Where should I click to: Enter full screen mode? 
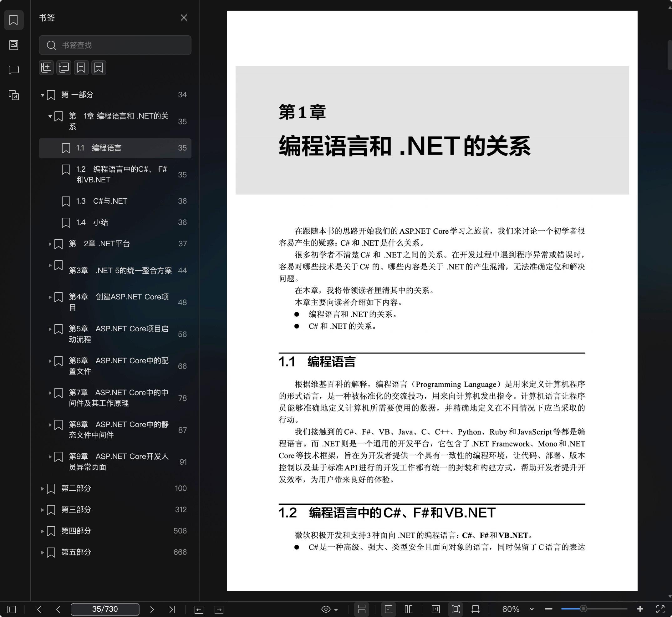660,609
